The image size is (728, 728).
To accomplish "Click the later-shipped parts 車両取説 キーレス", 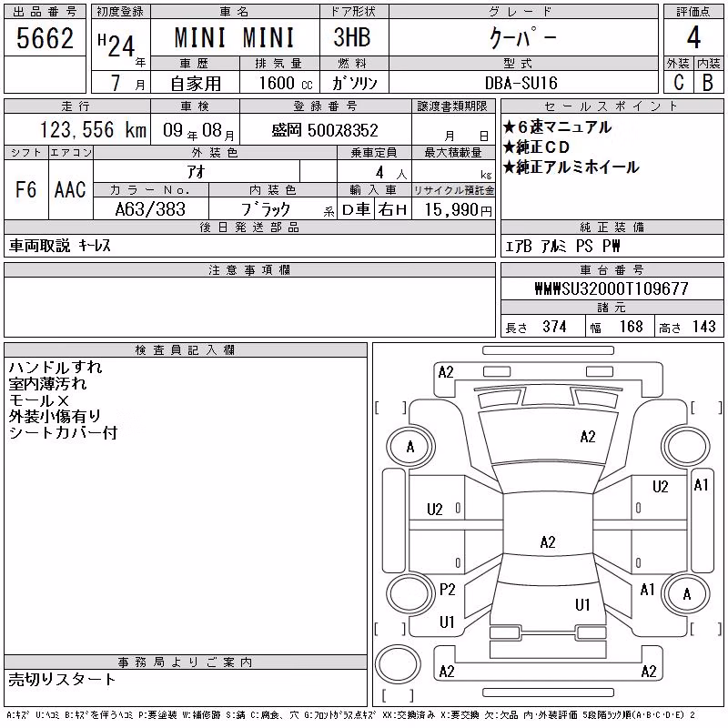I will coord(59,246).
